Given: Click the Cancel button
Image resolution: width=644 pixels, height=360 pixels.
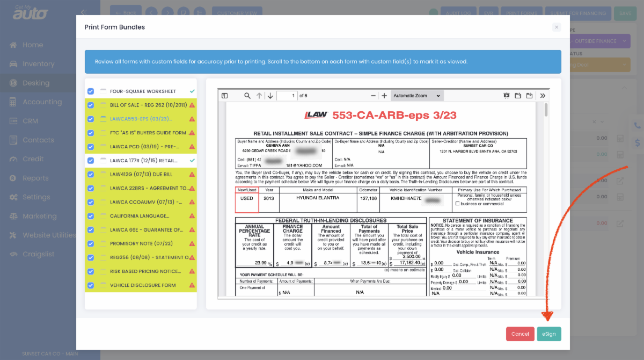Looking at the screenshot, I should 520,334.
